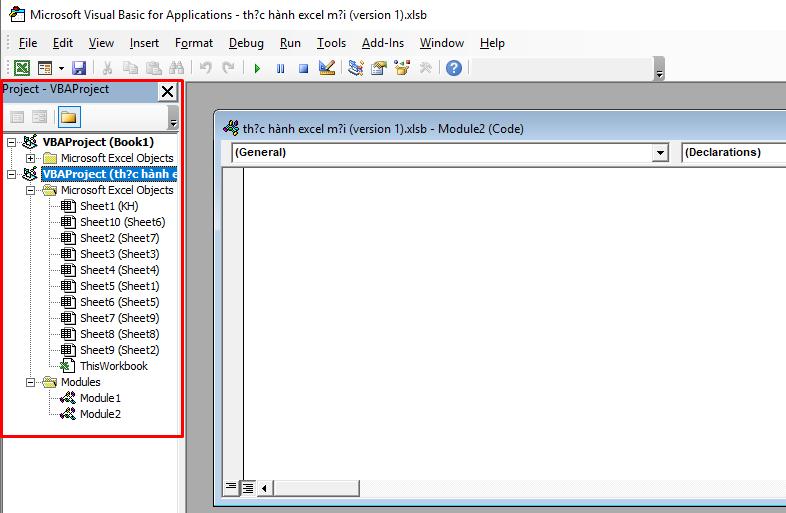786x513 pixels.
Task: Select Sheet7 (Sheet9) in project tree
Action: (x=119, y=318)
